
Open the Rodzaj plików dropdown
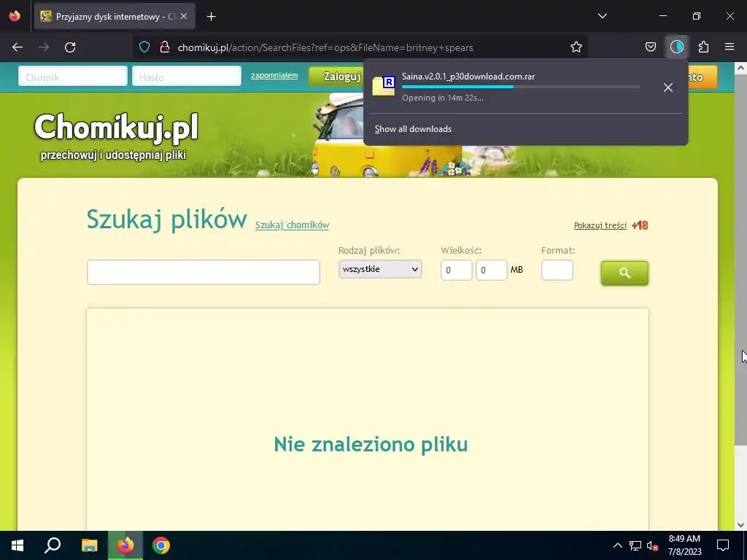point(380,269)
